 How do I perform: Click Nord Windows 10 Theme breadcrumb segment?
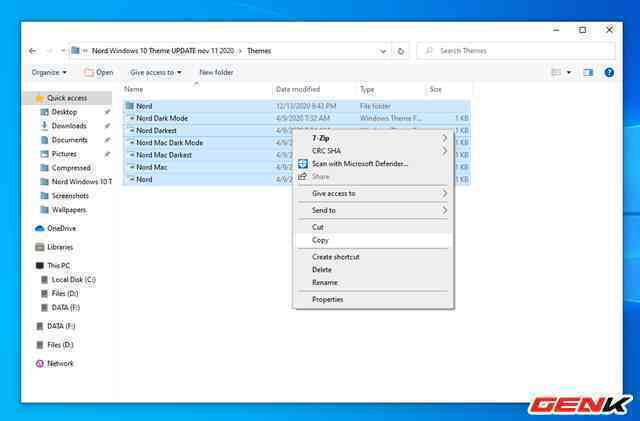coord(163,51)
